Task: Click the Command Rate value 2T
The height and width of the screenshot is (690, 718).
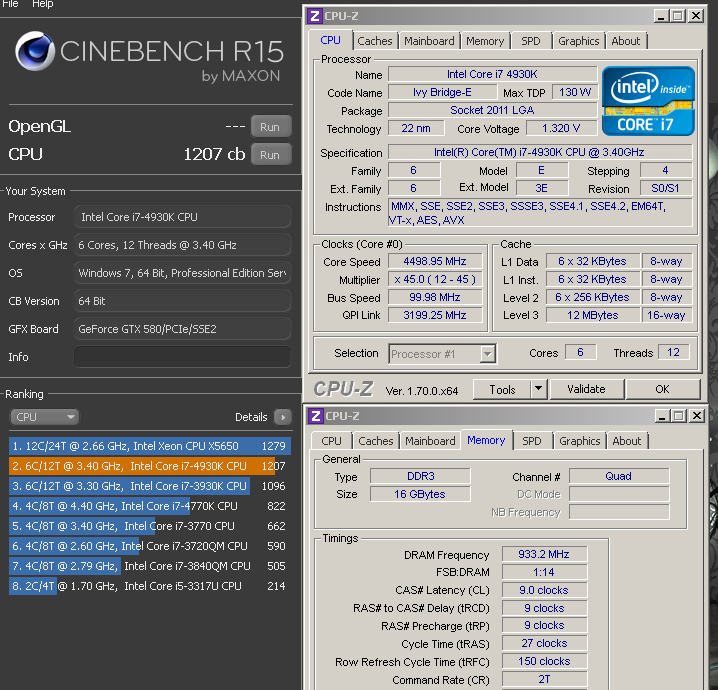Action: [x=544, y=679]
